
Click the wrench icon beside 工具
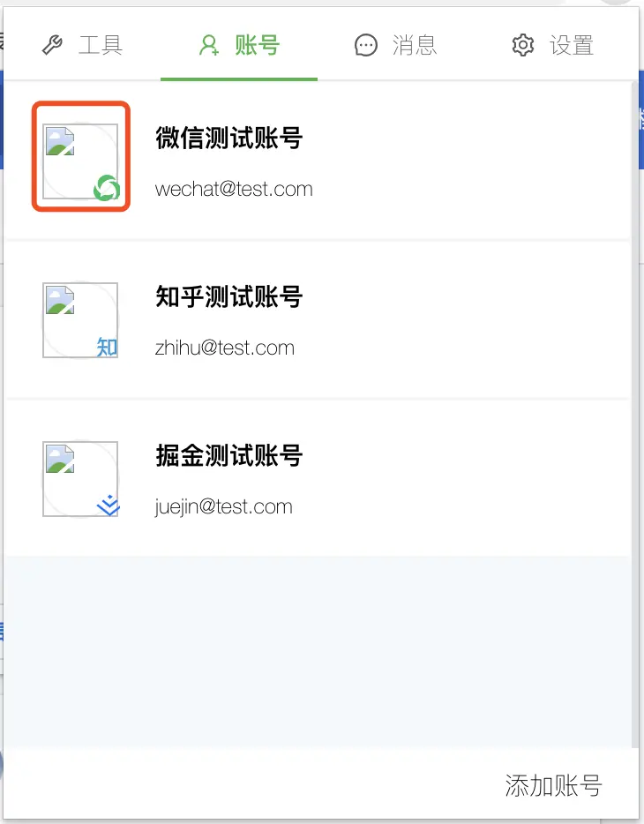click(x=52, y=45)
